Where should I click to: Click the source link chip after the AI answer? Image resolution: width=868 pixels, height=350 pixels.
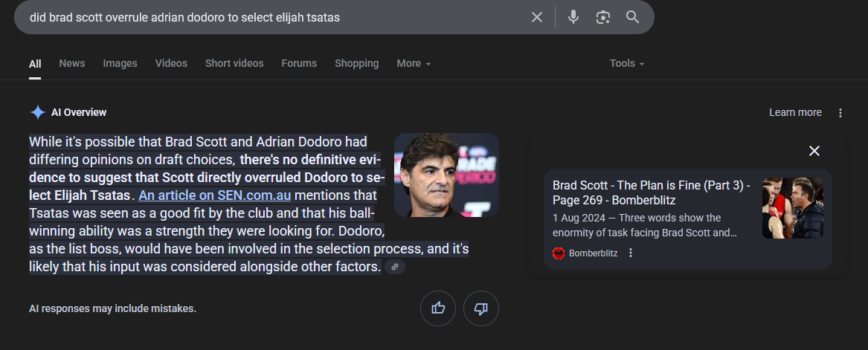coord(395,267)
